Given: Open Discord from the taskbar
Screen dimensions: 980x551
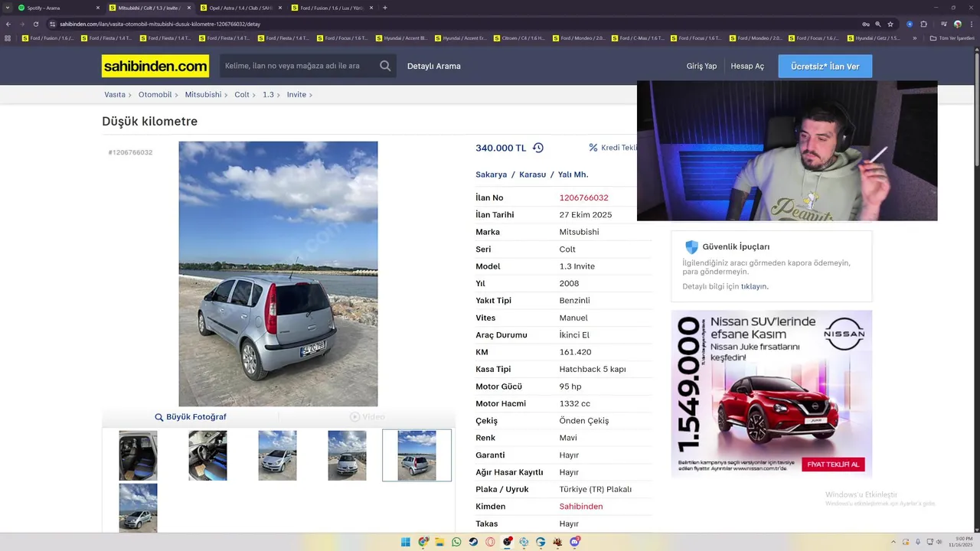Looking at the screenshot, I should coord(574,542).
